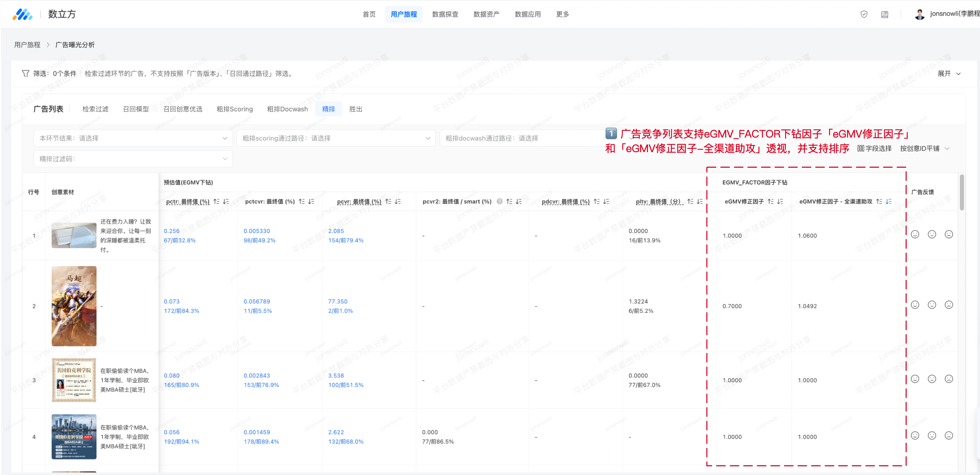Click frown face feedback icon for row 2
The width and height of the screenshot is (980, 475).
(x=948, y=305)
